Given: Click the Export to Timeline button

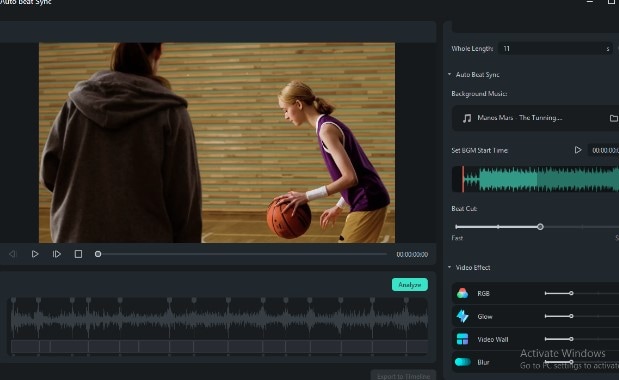Looking at the screenshot, I should (x=403, y=376).
